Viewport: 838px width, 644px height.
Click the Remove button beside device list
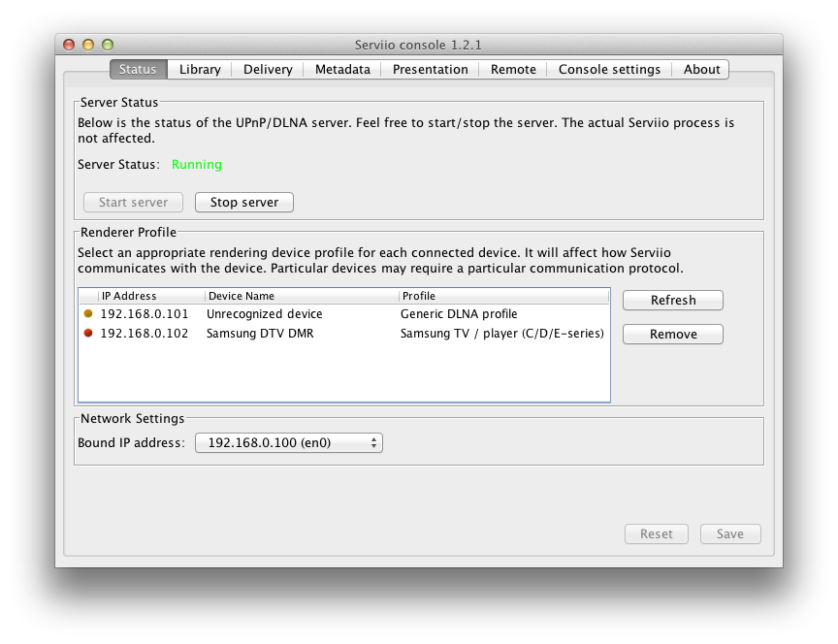[x=673, y=334]
